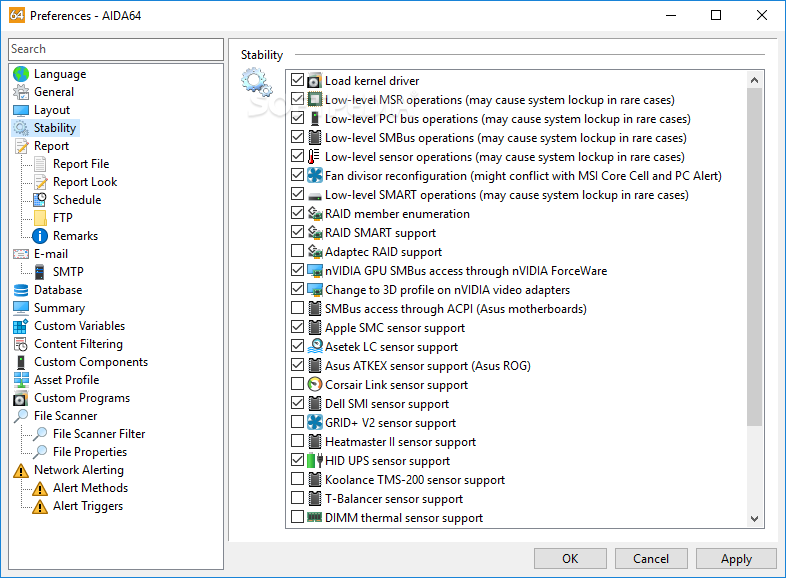Enable T-Balancer sensor support checkbox
The height and width of the screenshot is (578, 786).
(297, 498)
